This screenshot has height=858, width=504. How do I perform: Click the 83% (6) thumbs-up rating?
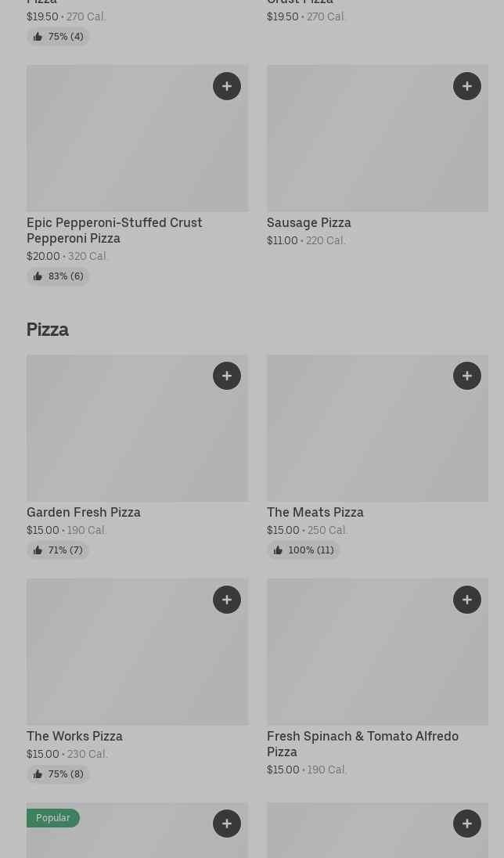58,276
